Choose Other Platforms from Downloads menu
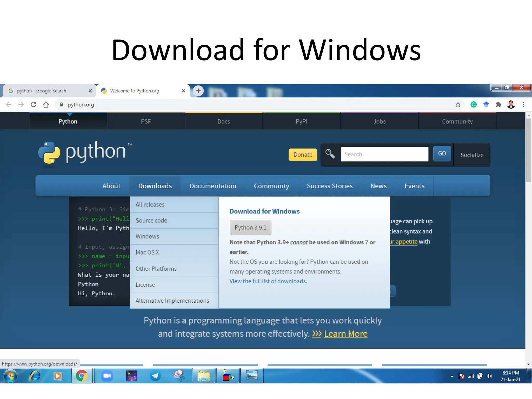The width and height of the screenshot is (532, 399). [174, 269]
